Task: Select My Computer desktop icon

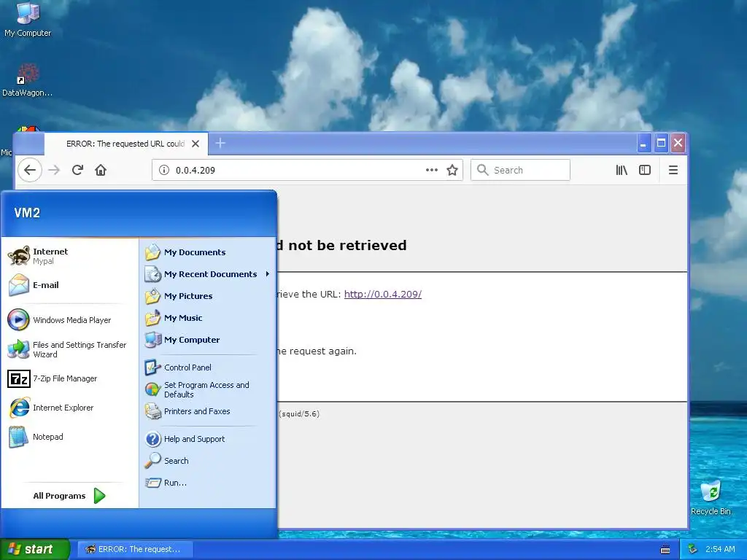Action: pyautogui.click(x=28, y=20)
